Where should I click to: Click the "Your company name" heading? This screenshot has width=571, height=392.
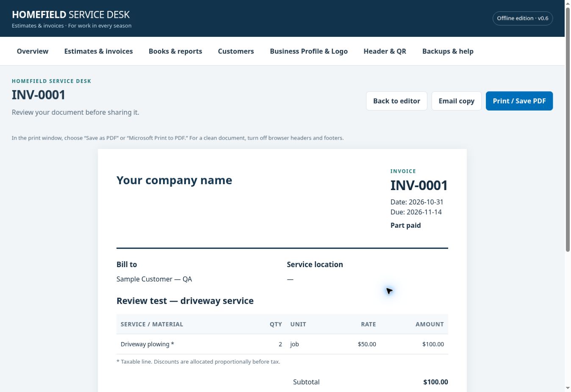click(174, 180)
